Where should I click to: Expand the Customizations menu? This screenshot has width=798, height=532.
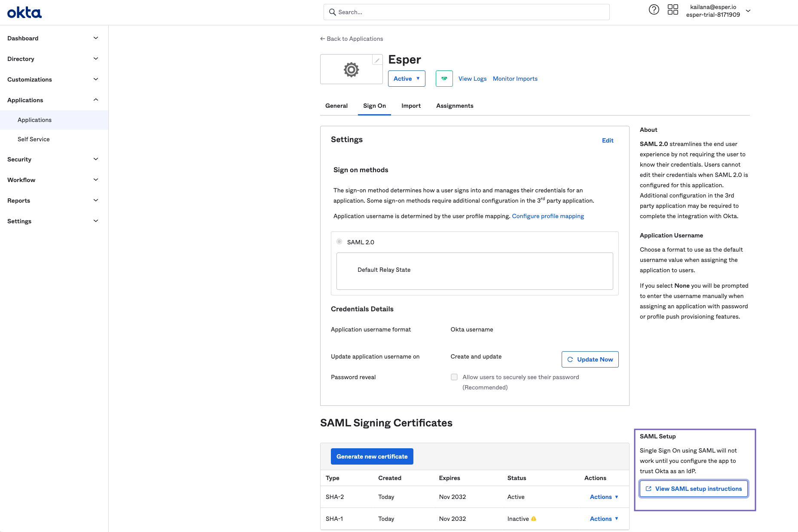click(54, 79)
